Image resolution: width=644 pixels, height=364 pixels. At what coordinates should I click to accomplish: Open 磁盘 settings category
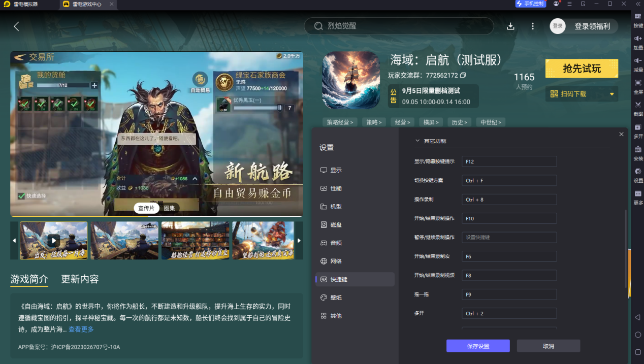click(x=355, y=224)
